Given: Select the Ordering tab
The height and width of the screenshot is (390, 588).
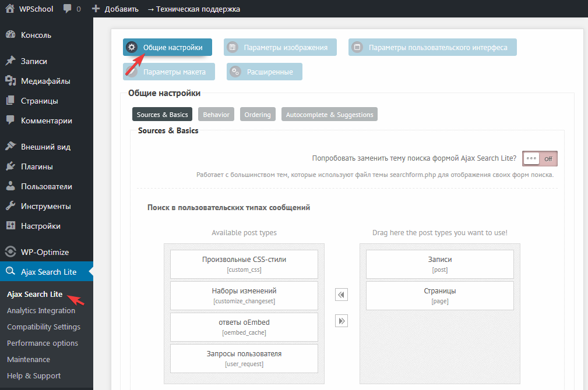Looking at the screenshot, I should 258,115.
